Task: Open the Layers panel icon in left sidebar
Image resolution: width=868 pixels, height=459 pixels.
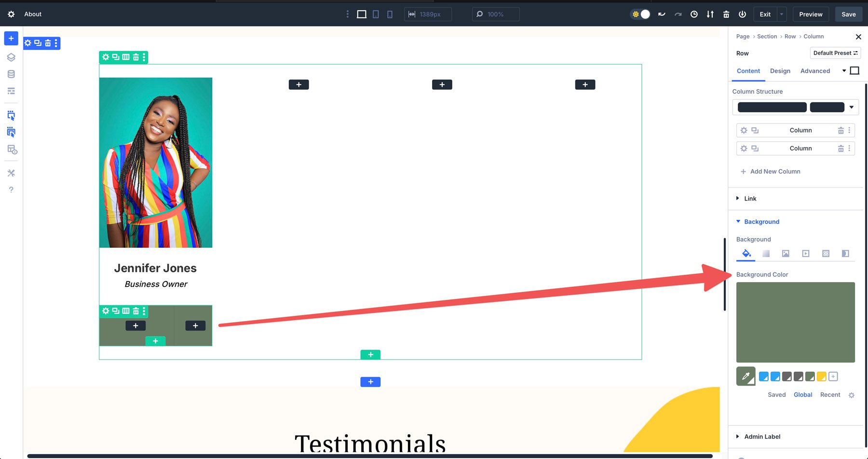Action: click(11, 57)
